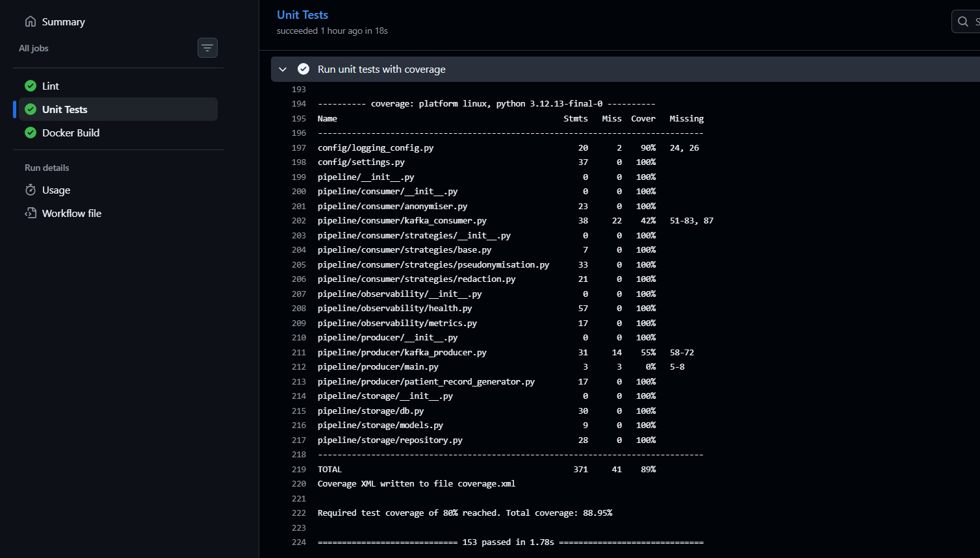This screenshot has height=558, width=980.
Task: Click 'pipeline/consumer/strategies/base.py' entry
Action: point(404,250)
